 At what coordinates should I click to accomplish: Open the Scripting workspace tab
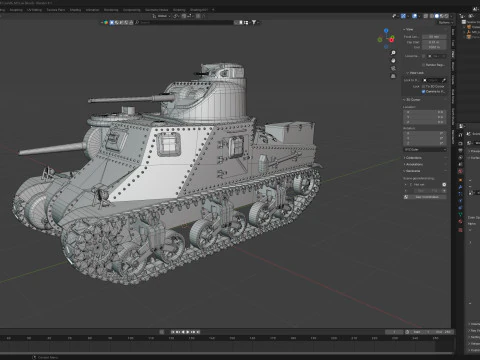[x=179, y=10]
